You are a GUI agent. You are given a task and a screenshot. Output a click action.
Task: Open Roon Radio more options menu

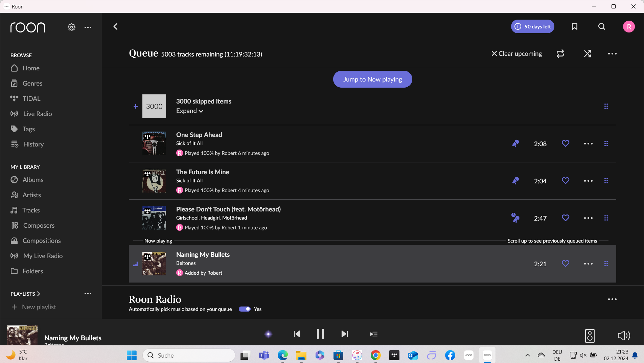[612, 299]
